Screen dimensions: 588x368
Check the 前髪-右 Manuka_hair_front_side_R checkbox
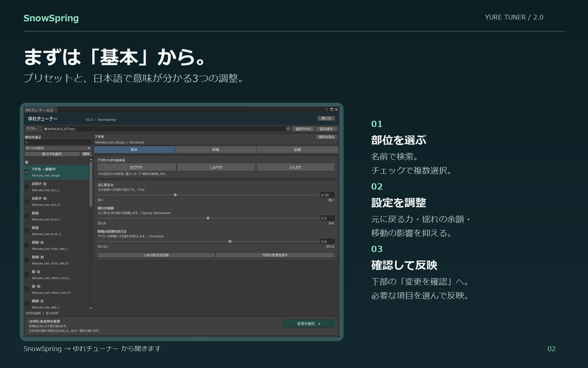point(26,260)
